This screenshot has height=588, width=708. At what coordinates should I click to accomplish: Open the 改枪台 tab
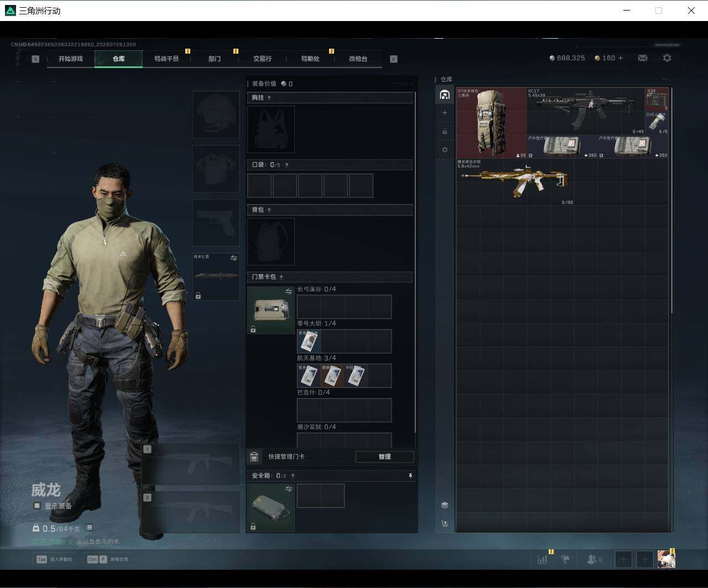358,59
